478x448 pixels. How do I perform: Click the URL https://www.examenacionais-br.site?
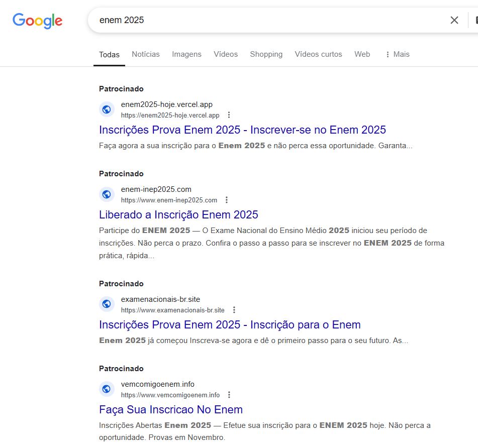point(173,310)
